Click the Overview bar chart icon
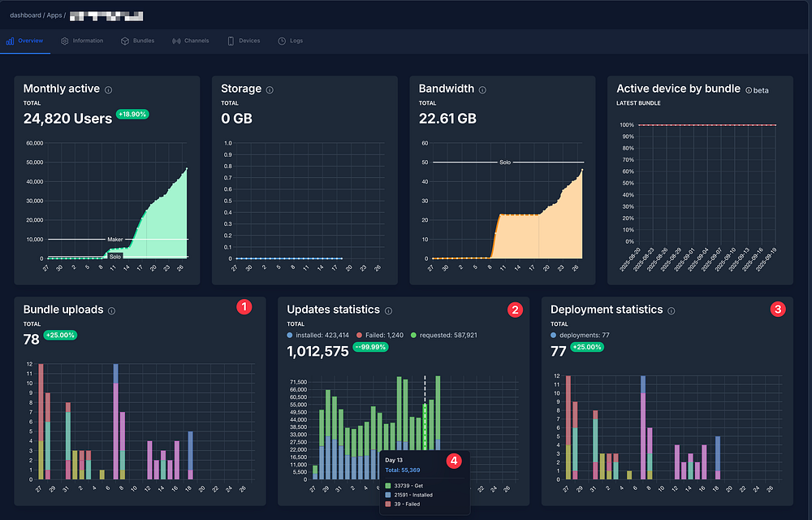This screenshot has height=520, width=812. click(10, 41)
